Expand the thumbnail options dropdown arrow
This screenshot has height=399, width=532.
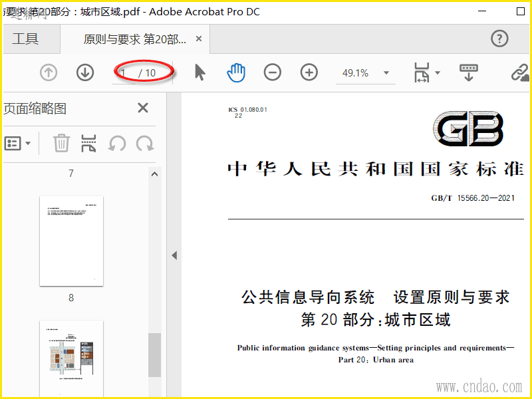click(x=28, y=143)
